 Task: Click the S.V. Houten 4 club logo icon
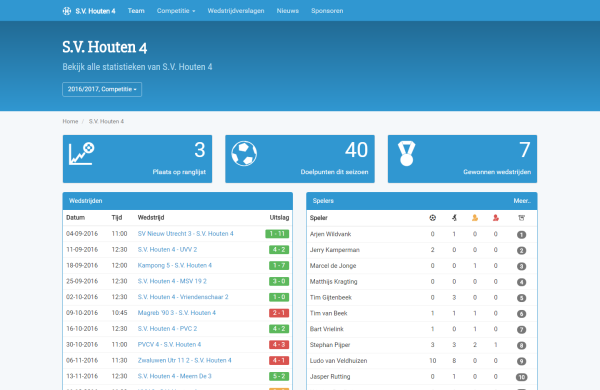[x=67, y=11]
